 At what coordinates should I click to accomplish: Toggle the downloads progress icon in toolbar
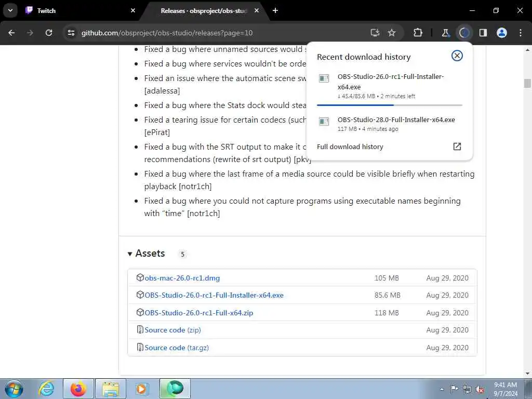click(464, 33)
